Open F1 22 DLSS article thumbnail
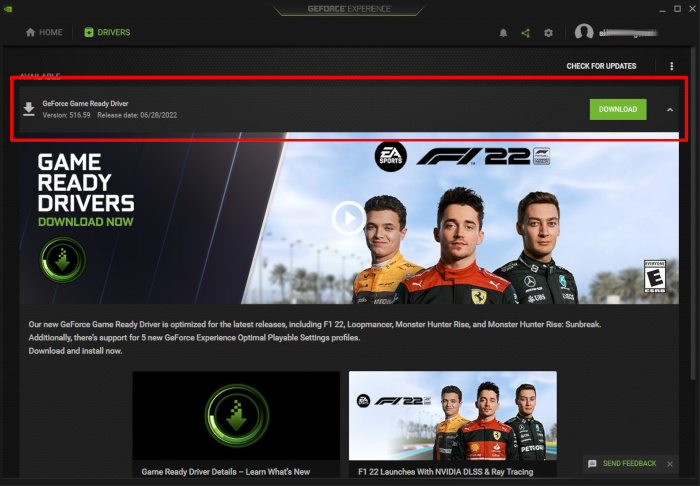This screenshot has height=486, width=700. coord(453,415)
